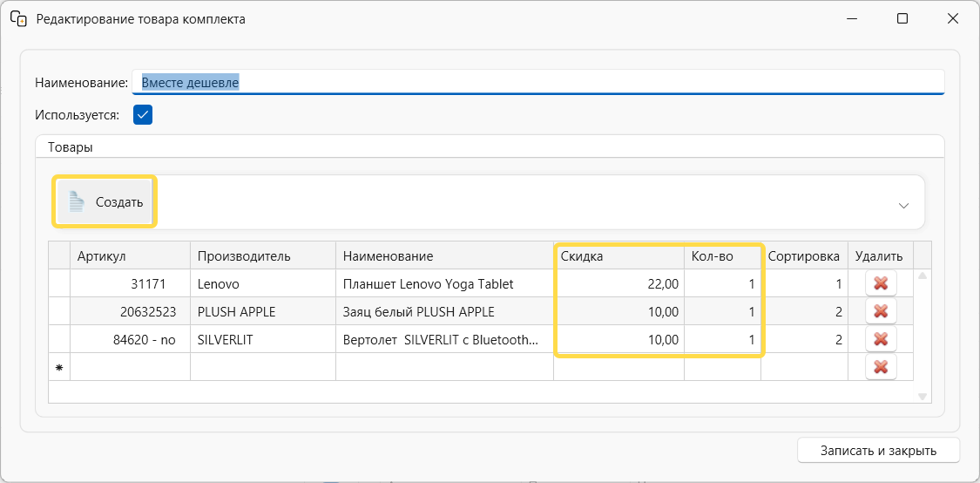Delete the Lenovo Yoga Tablet row
The width and height of the screenshot is (980, 483).
[x=880, y=283]
